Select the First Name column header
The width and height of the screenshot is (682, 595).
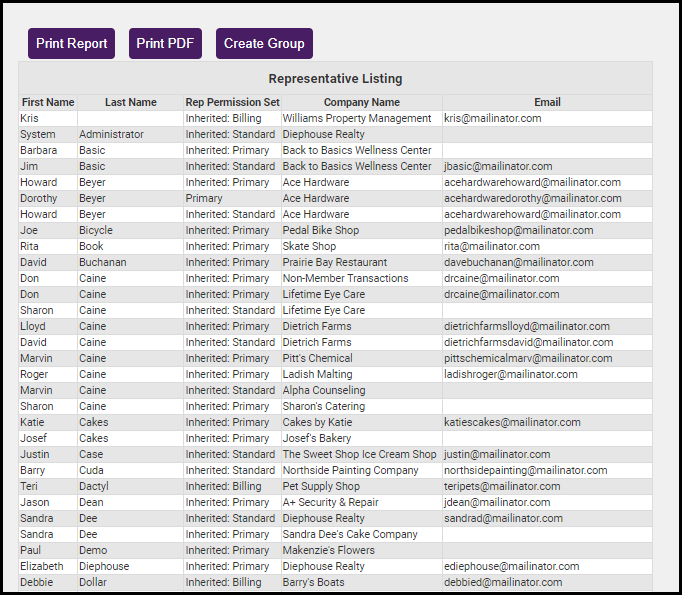[48, 102]
